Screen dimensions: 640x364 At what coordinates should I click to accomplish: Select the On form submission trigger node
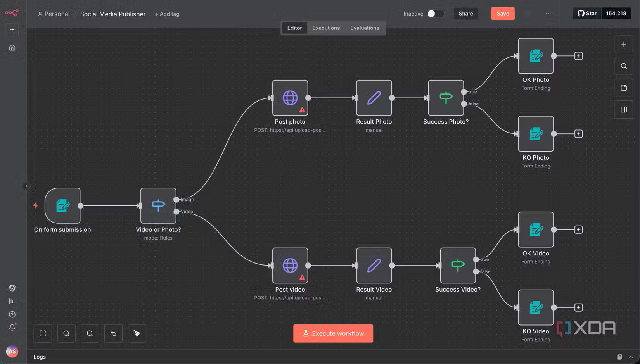pos(62,205)
